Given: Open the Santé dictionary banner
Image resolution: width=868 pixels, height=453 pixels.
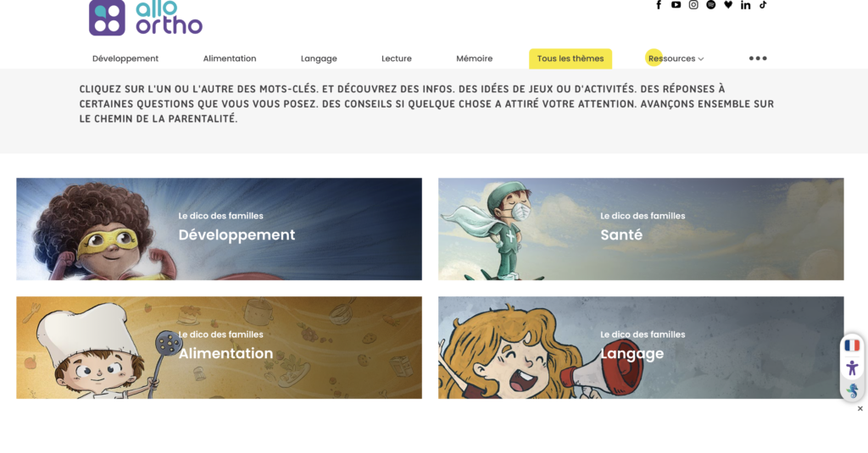Looking at the screenshot, I should coord(641,229).
